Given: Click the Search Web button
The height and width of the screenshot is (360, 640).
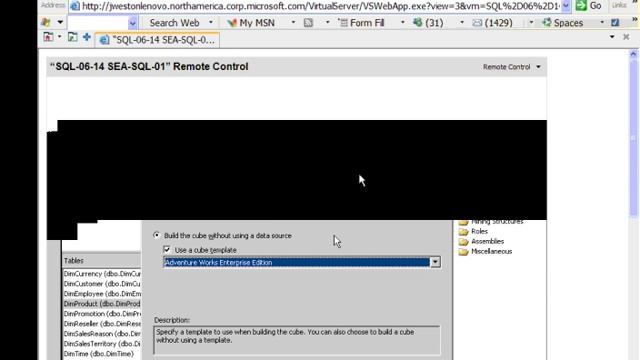Looking at the screenshot, I should tap(174, 23).
